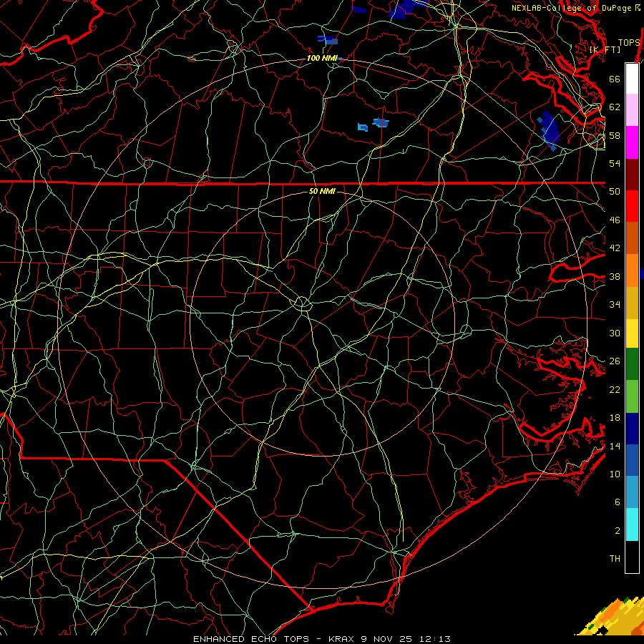Image resolution: width=644 pixels, height=644 pixels.
Task: Pick the light green legend swatch near 22
Action: [x=632, y=396]
